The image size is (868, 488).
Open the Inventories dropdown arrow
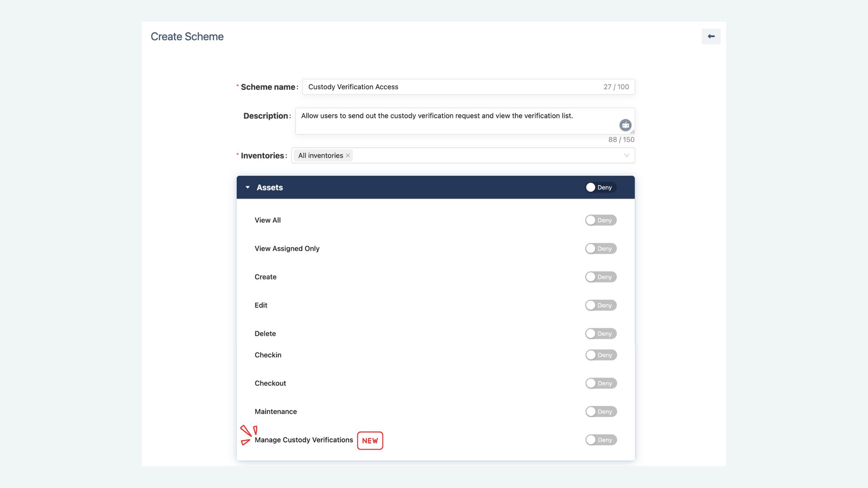click(x=626, y=155)
